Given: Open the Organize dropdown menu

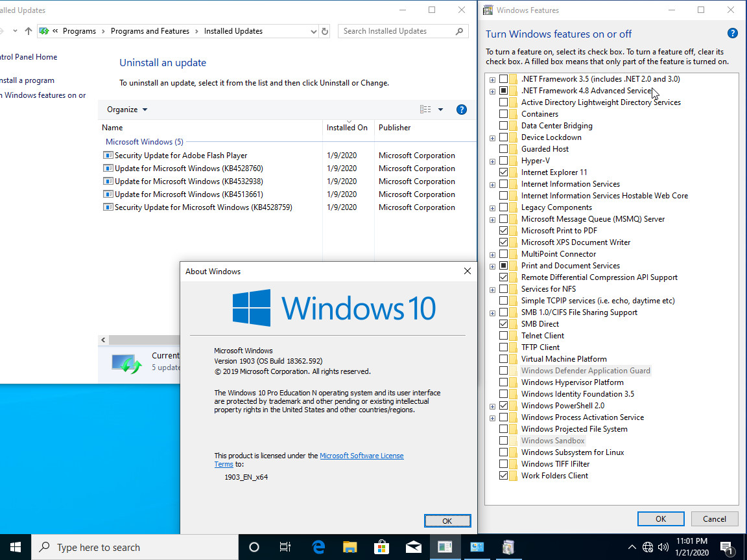Looking at the screenshot, I should [127, 110].
